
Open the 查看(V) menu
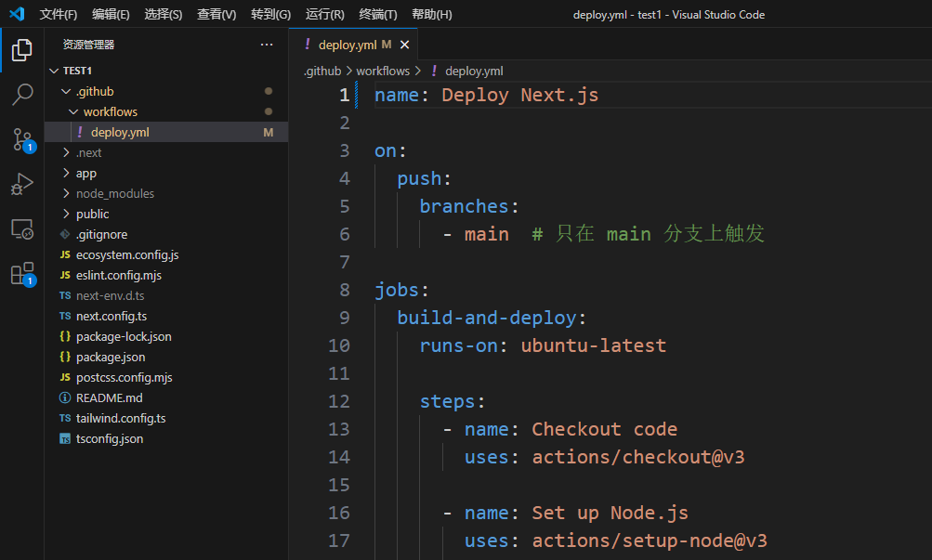pos(217,14)
